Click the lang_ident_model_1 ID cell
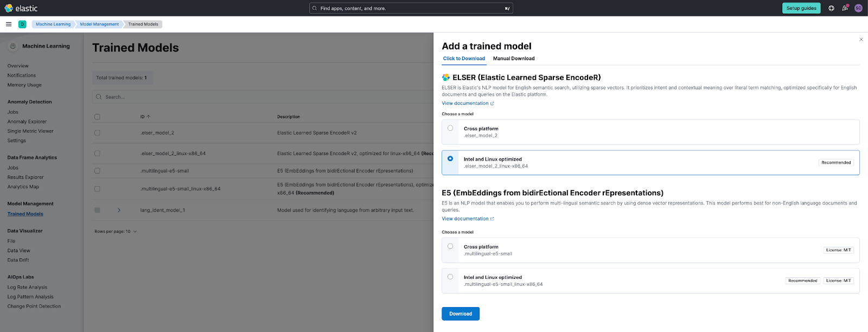This screenshot has width=868, height=332. [163, 210]
